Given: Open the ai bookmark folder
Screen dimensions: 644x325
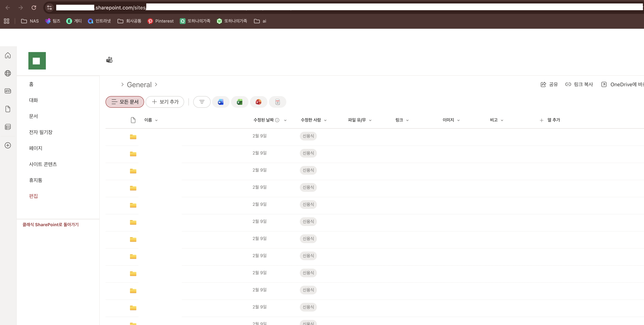Looking at the screenshot, I should 260,21.
